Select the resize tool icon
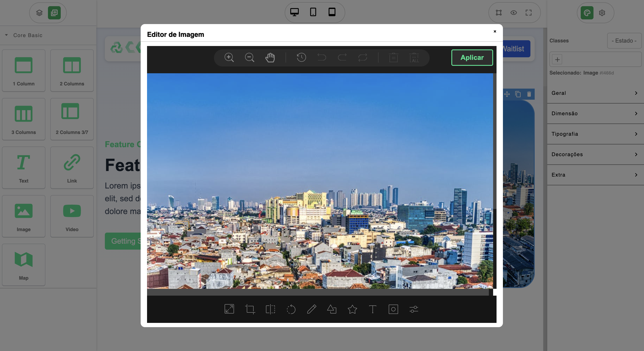Screen dimensions: 644x351 click(x=229, y=309)
